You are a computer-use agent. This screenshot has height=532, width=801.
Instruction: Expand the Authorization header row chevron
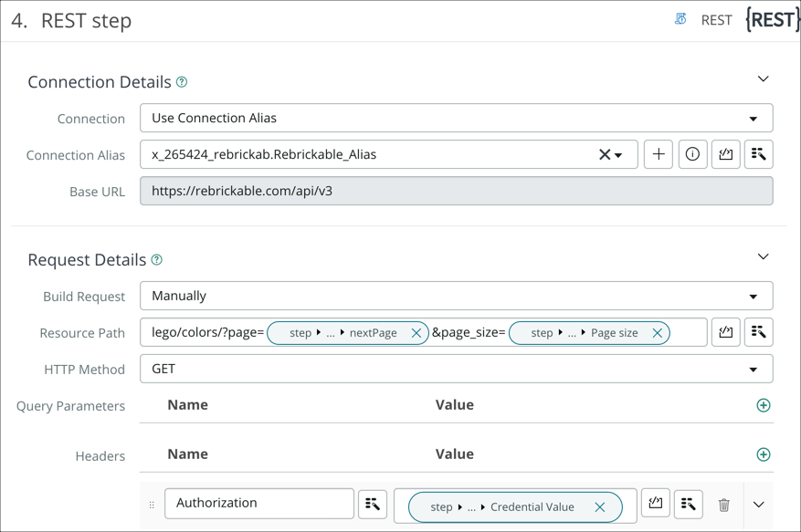point(759,505)
